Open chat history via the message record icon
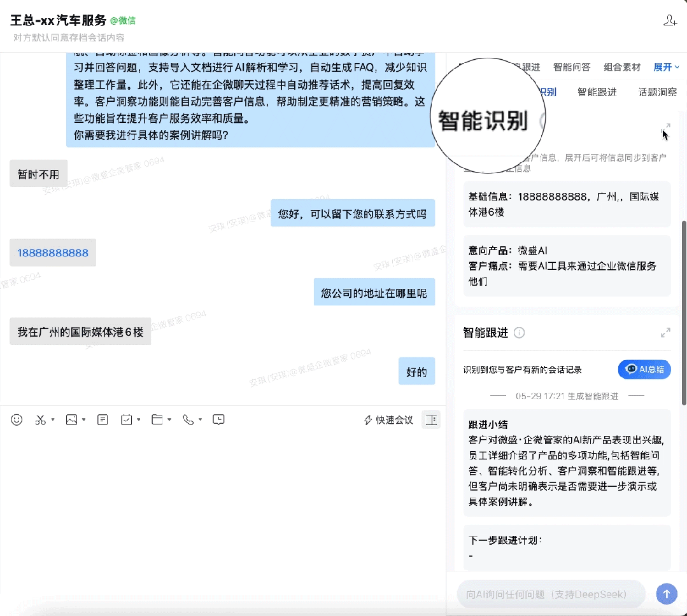Screen dimensions: 687x616 [x=218, y=419]
